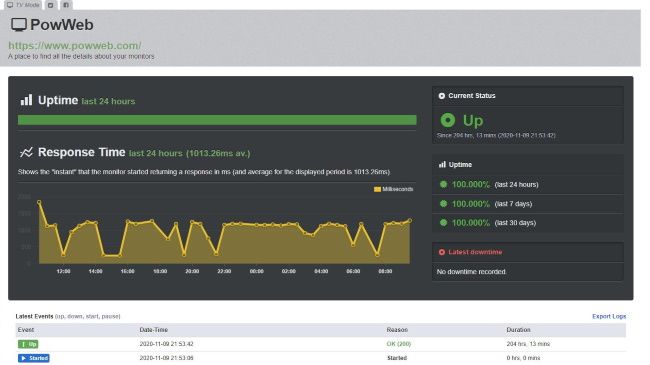This screenshot has width=650, height=365.
Task: Click the Export Logs link
Action: pyautogui.click(x=609, y=316)
